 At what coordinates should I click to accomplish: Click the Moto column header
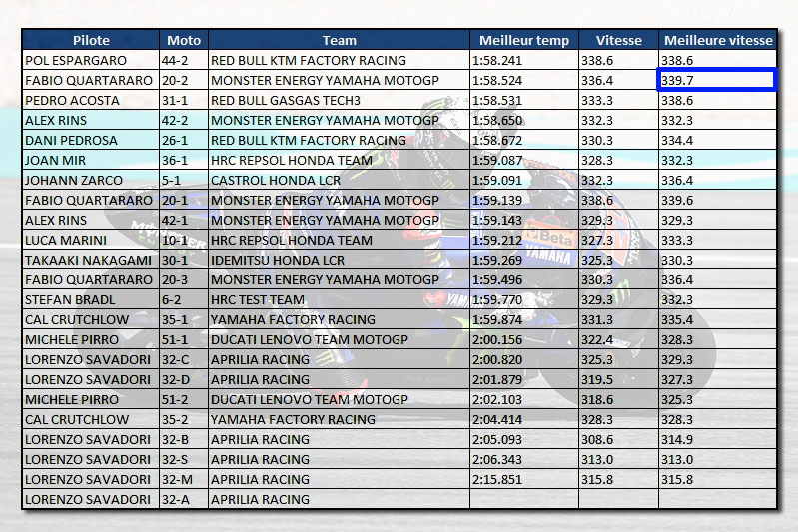(184, 40)
